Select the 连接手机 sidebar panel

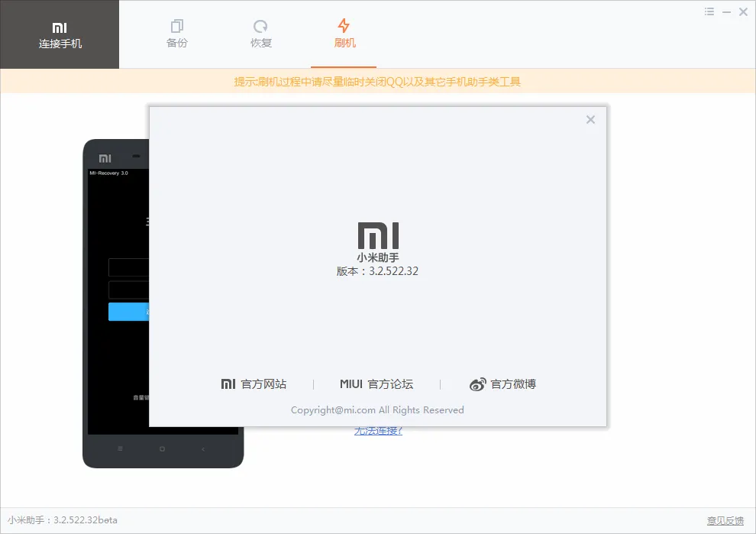click(x=60, y=34)
